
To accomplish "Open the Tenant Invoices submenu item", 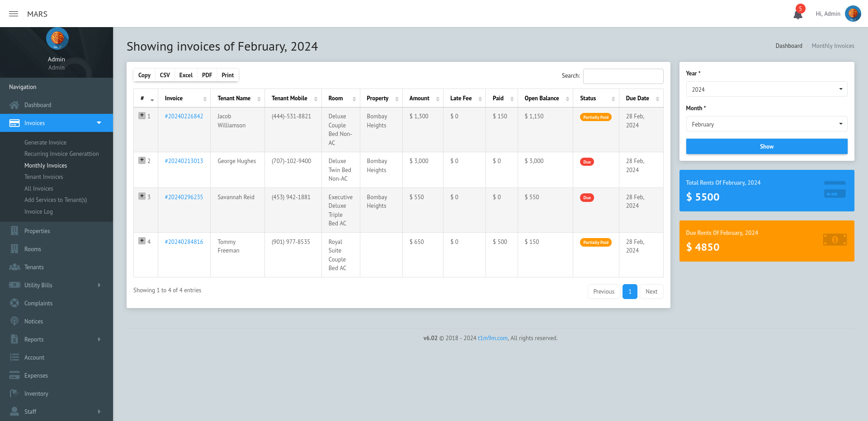I will [x=44, y=177].
